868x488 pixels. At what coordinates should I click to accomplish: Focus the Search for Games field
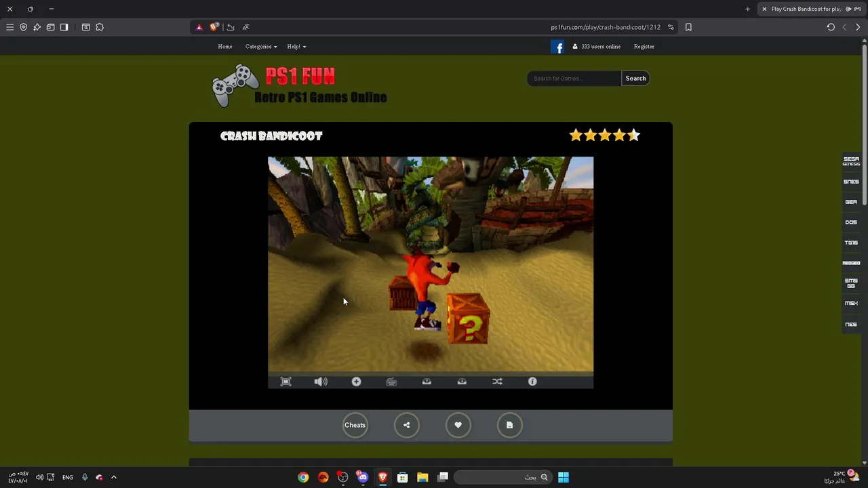pyautogui.click(x=574, y=79)
